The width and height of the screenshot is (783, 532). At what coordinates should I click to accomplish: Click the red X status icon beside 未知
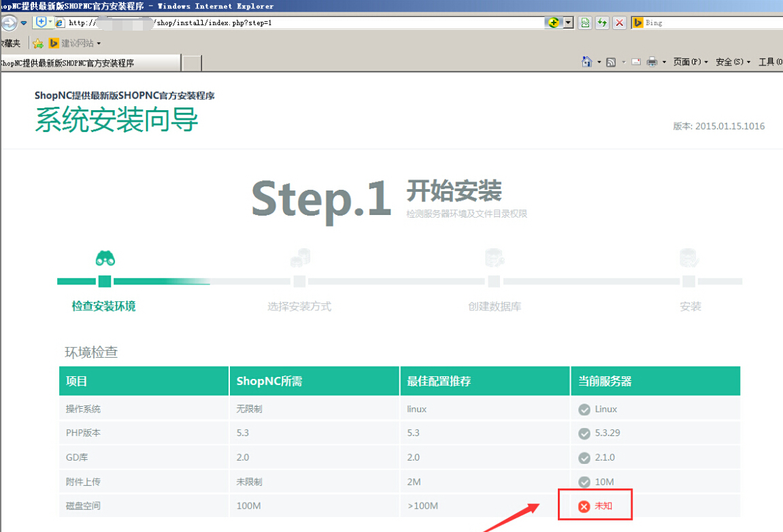coord(584,506)
